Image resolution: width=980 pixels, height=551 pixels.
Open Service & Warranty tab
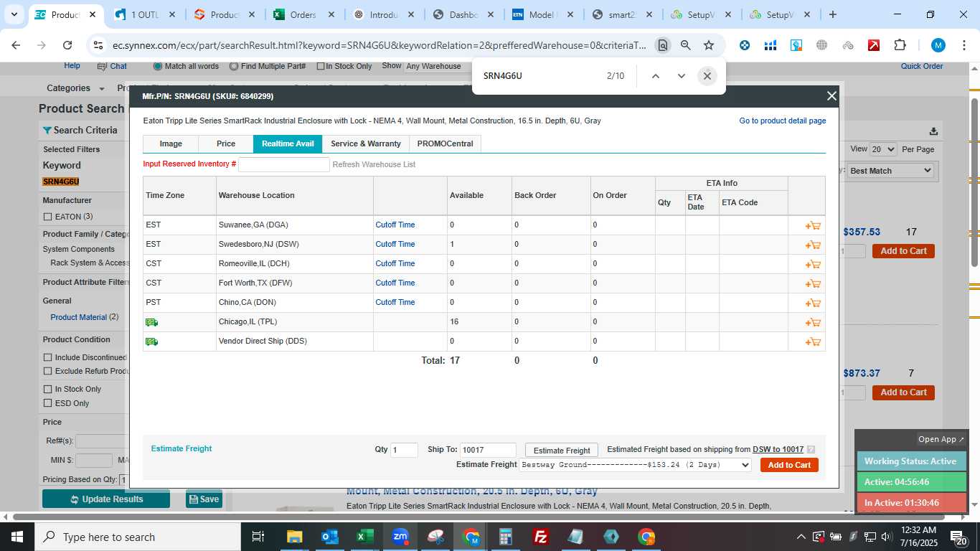point(366,143)
